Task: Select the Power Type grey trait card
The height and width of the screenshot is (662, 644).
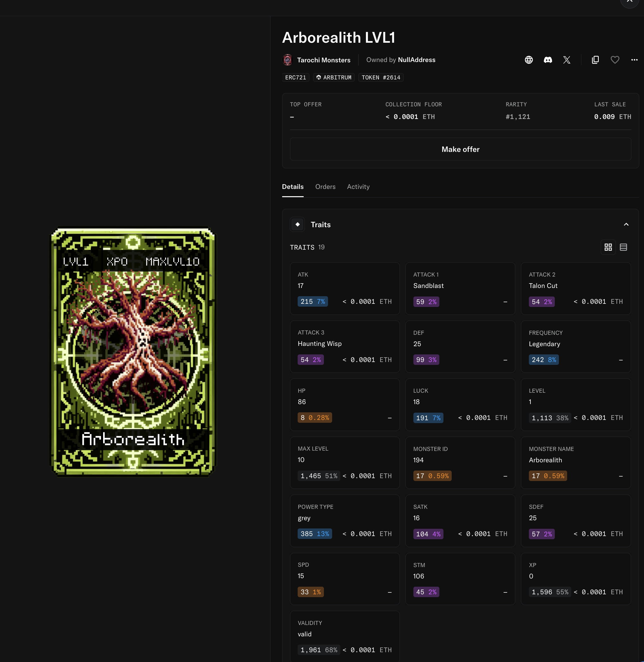Action: tap(344, 521)
